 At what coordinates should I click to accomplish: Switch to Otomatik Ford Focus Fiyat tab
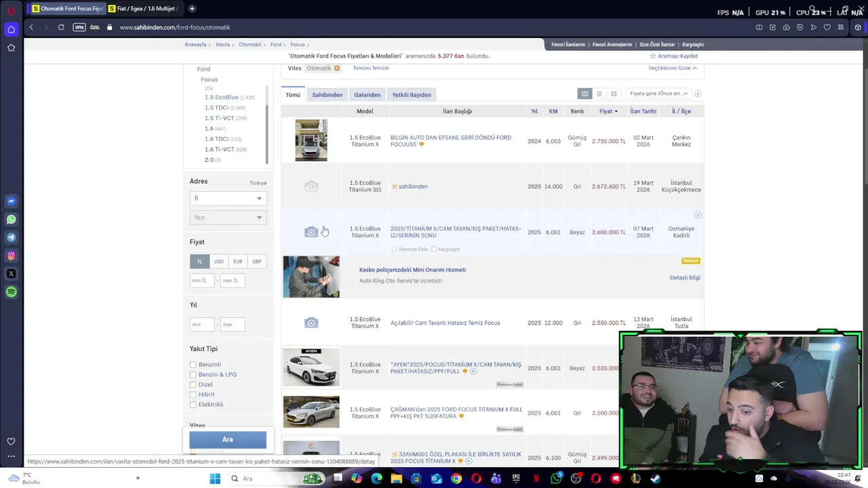[x=67, y=9]
